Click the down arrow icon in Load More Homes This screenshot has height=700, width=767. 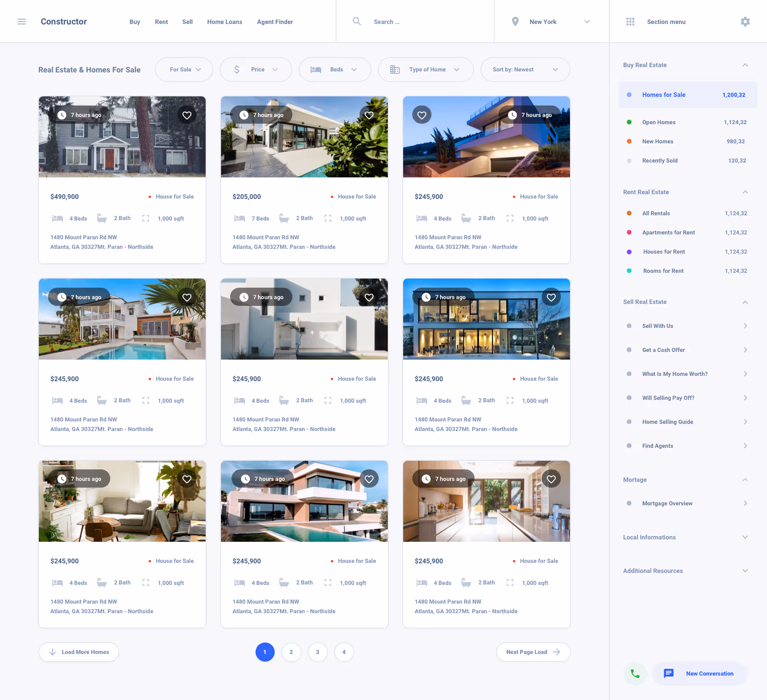pyautogui.click(x=53, y=652)
